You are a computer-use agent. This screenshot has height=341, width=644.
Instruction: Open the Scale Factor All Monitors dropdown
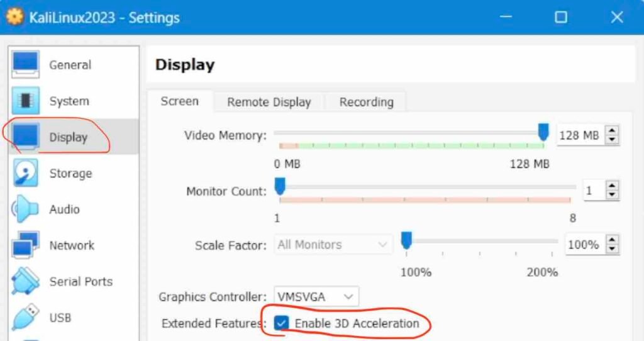[x=333, y=245]
